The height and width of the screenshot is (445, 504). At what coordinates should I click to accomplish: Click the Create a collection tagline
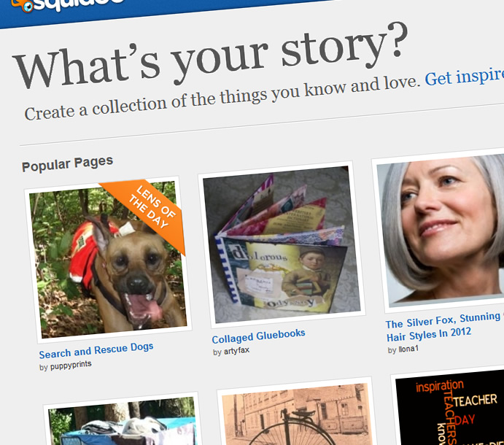(222, 98)
